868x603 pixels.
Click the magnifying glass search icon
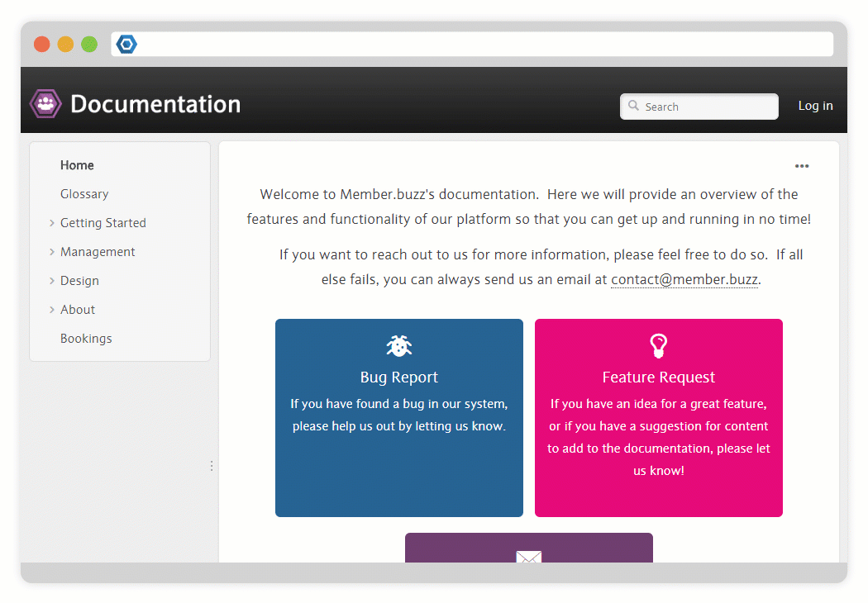[633, 106]
